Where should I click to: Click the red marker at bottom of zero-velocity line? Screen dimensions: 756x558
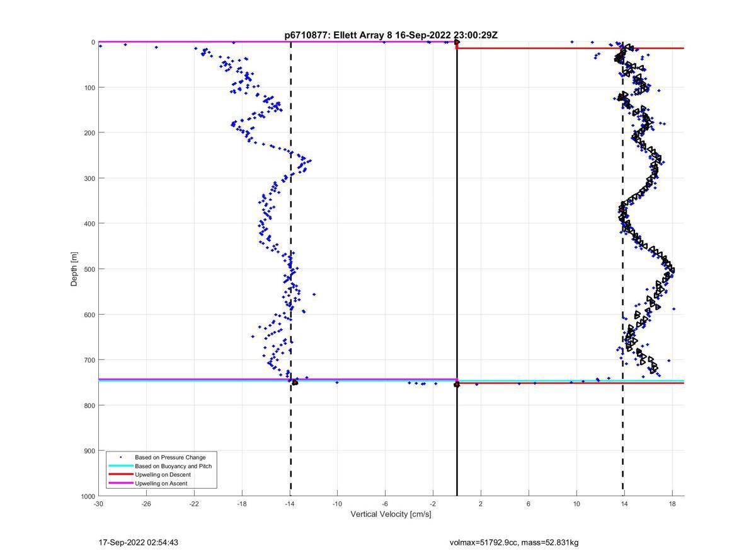coord(457,384)
